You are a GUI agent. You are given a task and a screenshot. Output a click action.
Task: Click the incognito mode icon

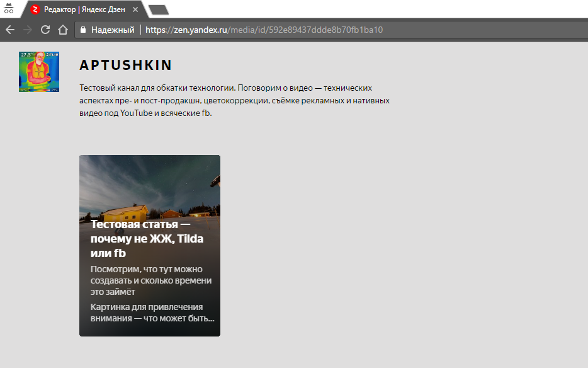(x=9, y=9)
